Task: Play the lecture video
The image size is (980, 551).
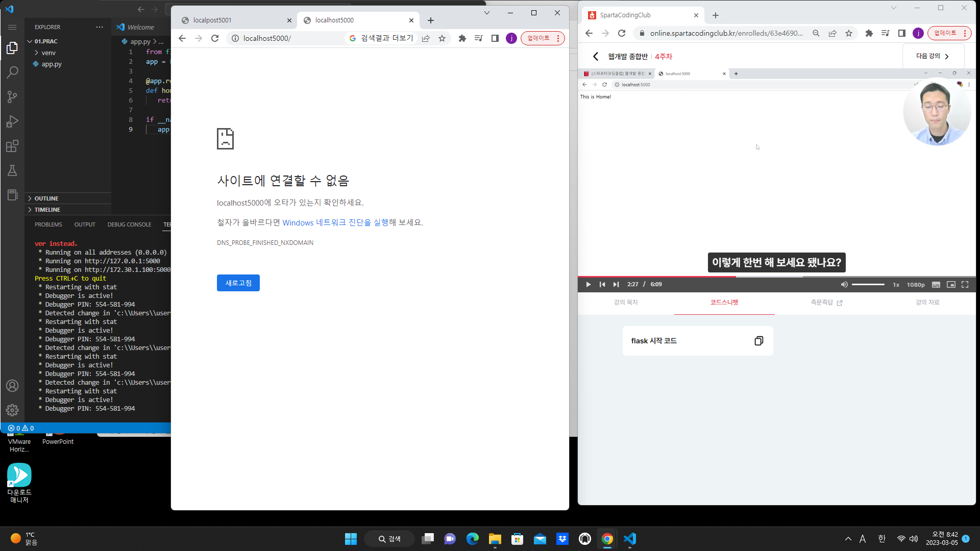Action: [x=588, y=285]
